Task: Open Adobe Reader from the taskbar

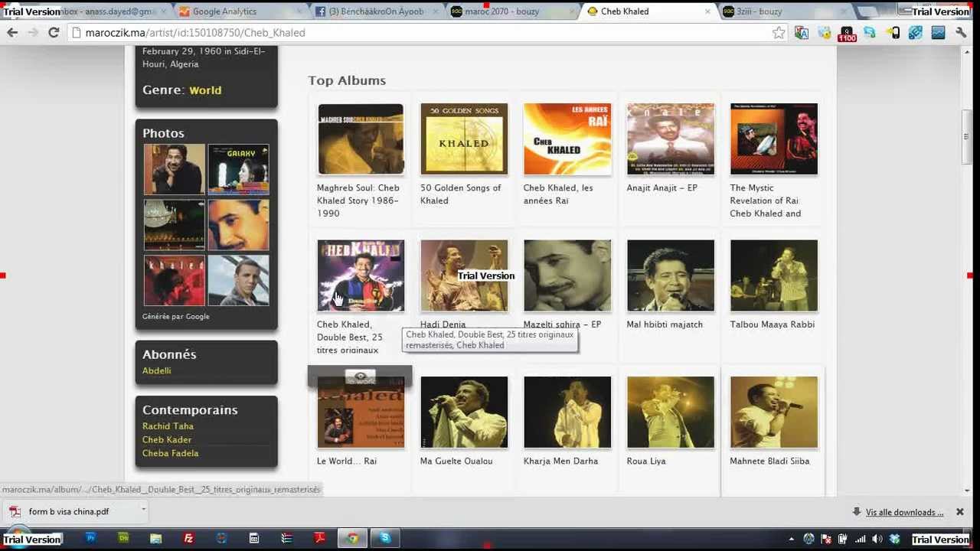Action: pyautogui.click(x=320, y=539)
